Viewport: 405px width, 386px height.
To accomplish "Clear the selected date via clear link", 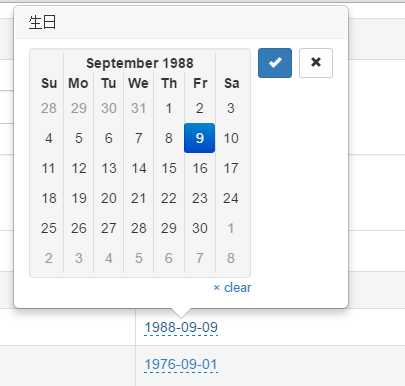I will [232, 288].
